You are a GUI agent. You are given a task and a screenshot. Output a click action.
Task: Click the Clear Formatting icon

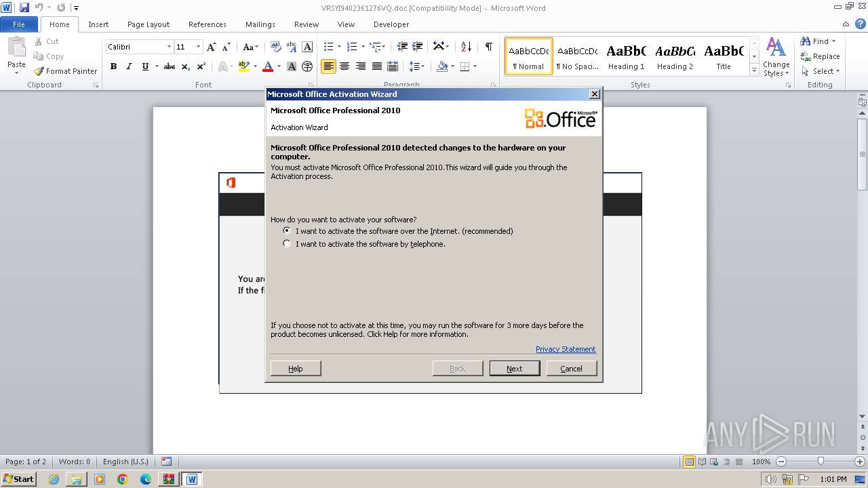[275, 47]
